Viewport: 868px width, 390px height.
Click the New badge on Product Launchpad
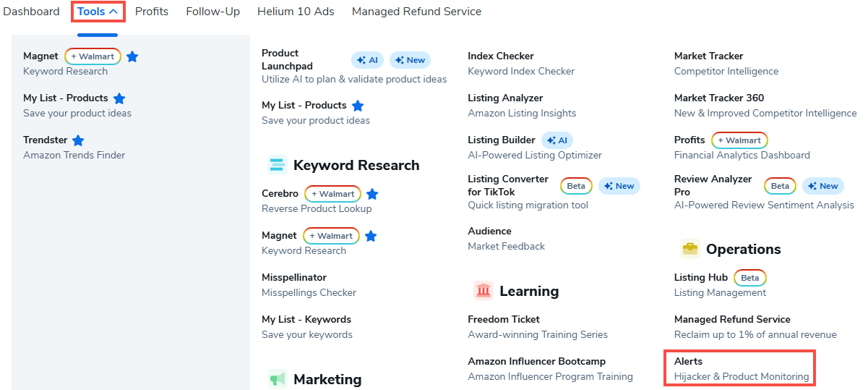(x=410, y=60)
